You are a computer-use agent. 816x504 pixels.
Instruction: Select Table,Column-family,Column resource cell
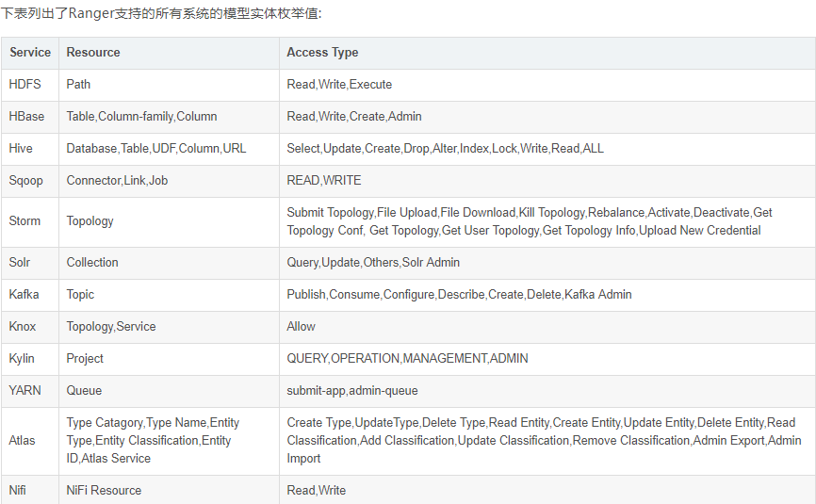pos(169,117)
